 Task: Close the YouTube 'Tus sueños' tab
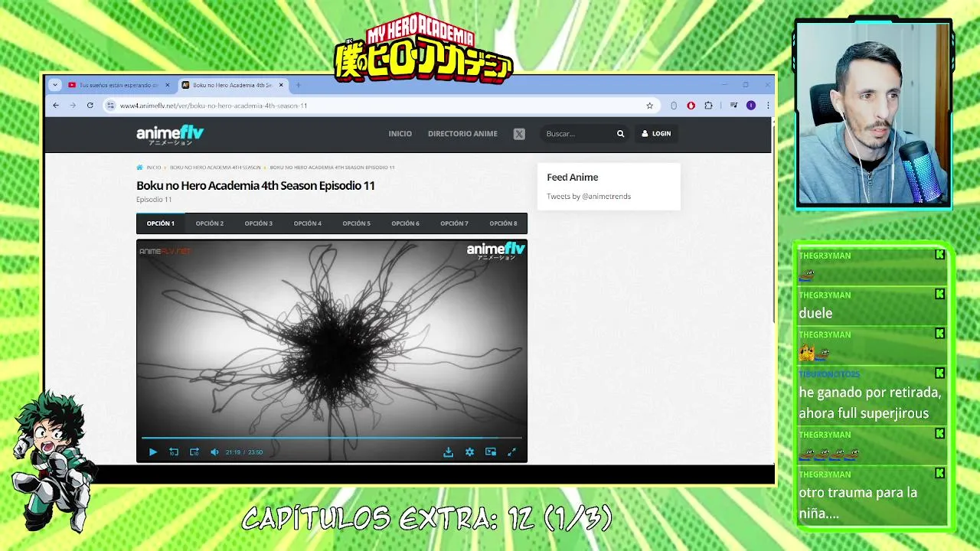[x=168, y=85]
